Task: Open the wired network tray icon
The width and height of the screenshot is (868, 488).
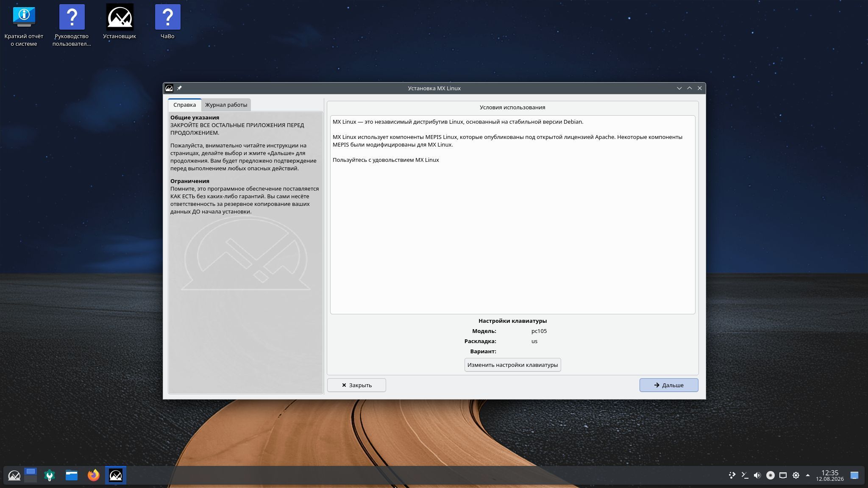Action: (783, 475)
